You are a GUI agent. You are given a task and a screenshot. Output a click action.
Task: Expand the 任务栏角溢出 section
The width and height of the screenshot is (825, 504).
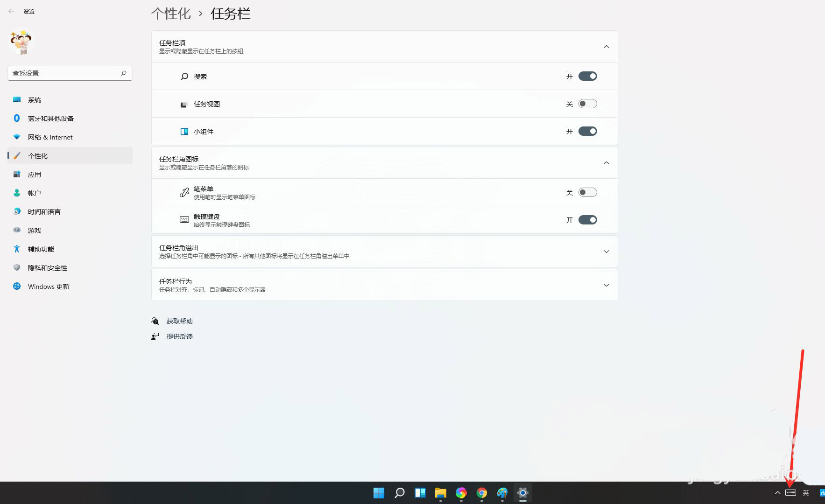point(606,252)
